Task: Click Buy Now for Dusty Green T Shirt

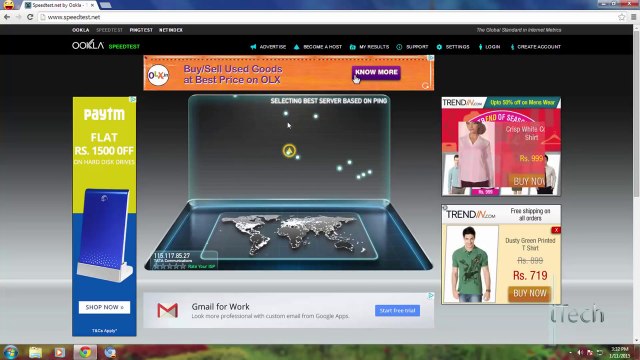Action: (530, 293)
